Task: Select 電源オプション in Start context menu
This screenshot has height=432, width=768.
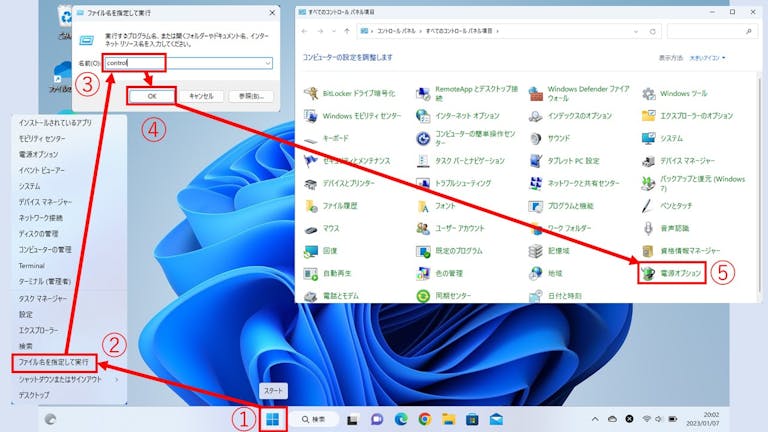Action: tap(38, 154)
